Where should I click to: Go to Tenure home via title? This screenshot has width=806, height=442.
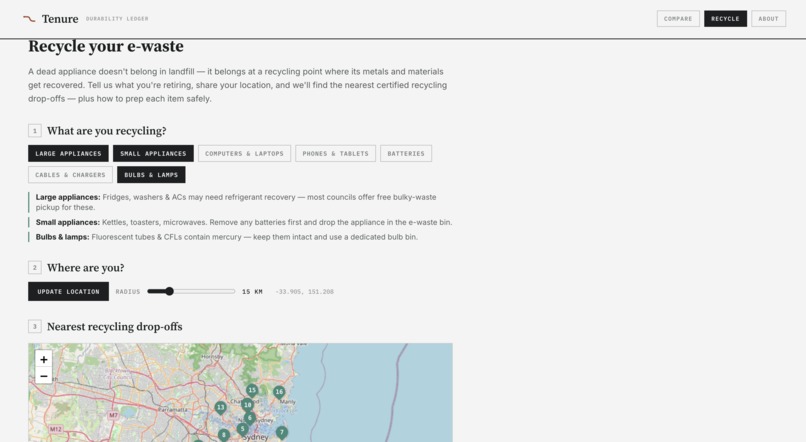click(60, 19)
